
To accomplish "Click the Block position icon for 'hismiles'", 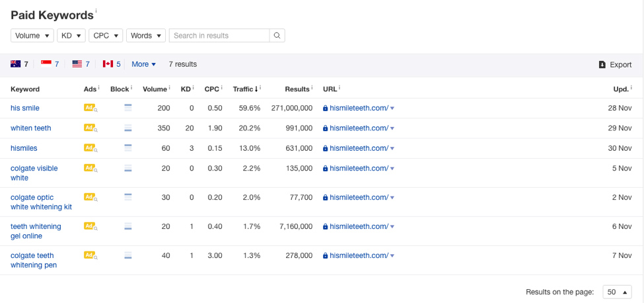I will pyautogui.click(x=127, y=148).
